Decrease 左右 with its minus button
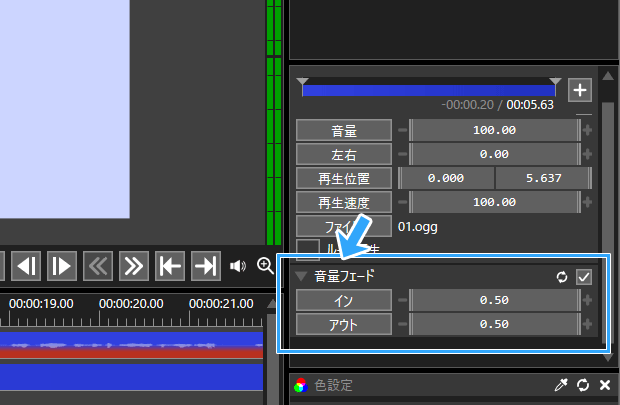 [x=403, y=154]
